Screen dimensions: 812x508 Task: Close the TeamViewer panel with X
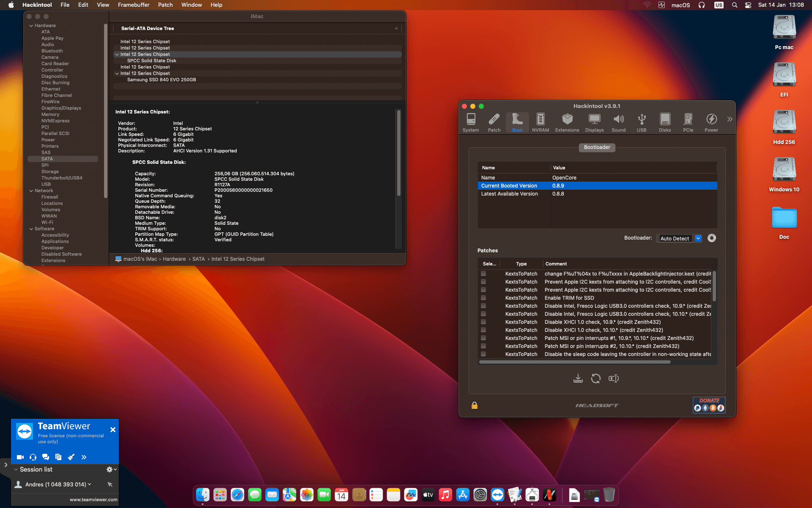click(x=113, y=430)
